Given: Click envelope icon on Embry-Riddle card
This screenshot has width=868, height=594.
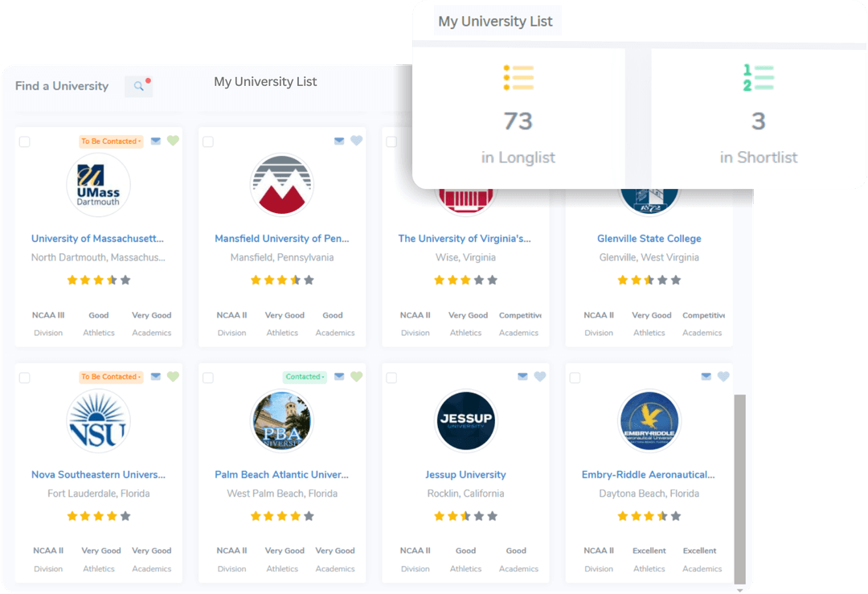Looking at the screenshot, I should [x=706, y=376].
